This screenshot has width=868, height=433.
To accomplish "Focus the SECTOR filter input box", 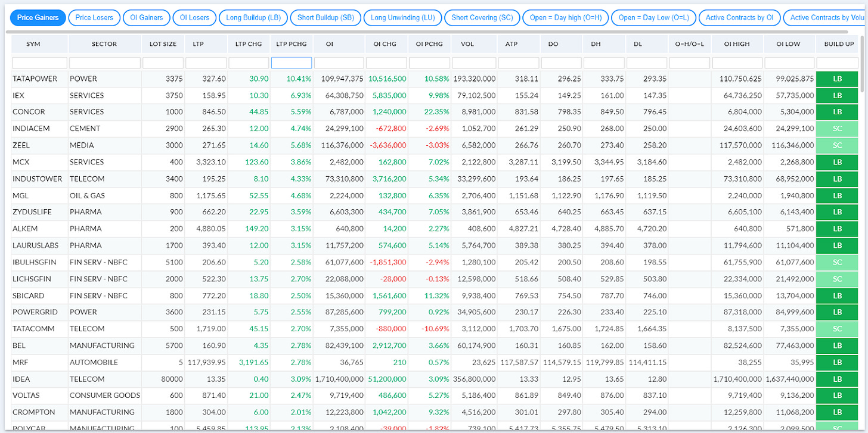I will pyautogui.click(x=105, y=63).
